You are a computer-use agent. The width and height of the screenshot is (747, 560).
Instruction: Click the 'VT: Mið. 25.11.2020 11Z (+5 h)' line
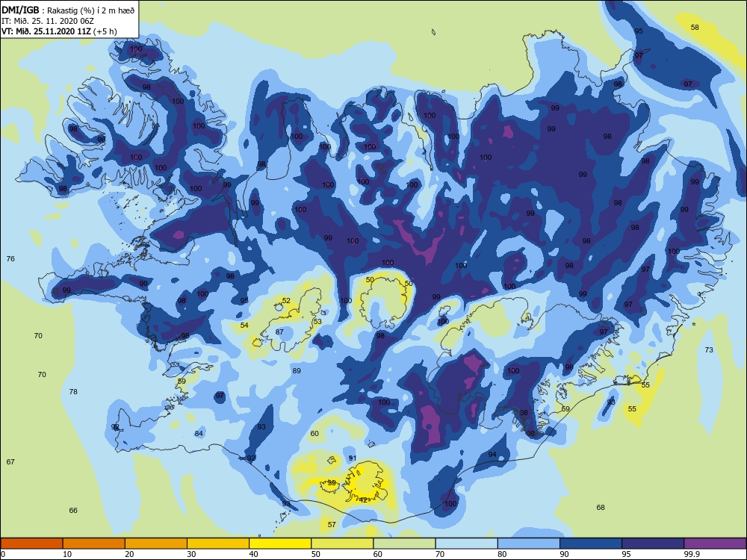59,31
